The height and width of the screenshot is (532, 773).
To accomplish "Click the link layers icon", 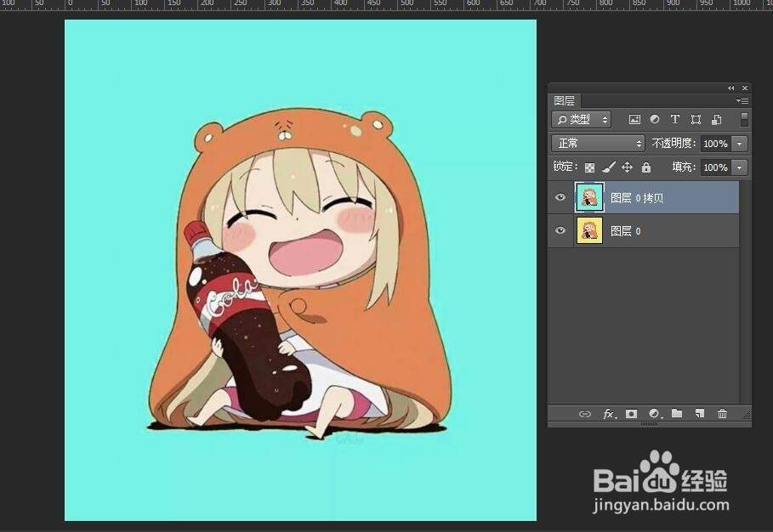I will [585, 414].
